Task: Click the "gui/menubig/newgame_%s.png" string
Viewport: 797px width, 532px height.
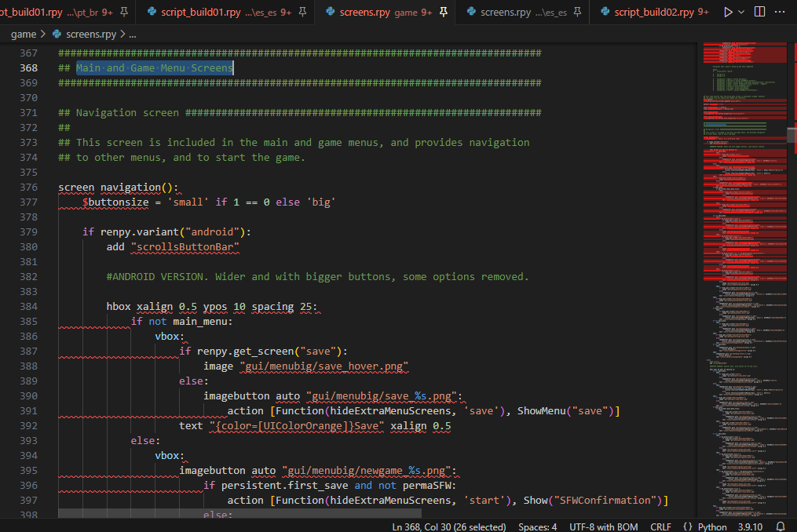Action: (x=366, y=470)
